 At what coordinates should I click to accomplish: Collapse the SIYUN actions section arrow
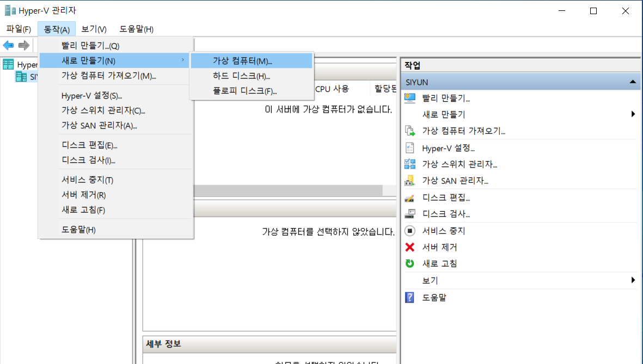tap(633, 82)
